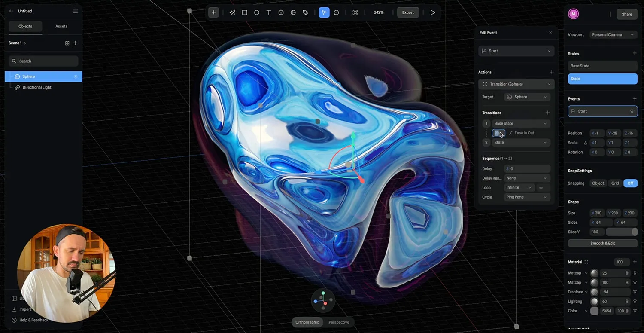The width and height of the screenshot is (644, 333).
Task: Click the Material component icon
Action: [586, 262]
